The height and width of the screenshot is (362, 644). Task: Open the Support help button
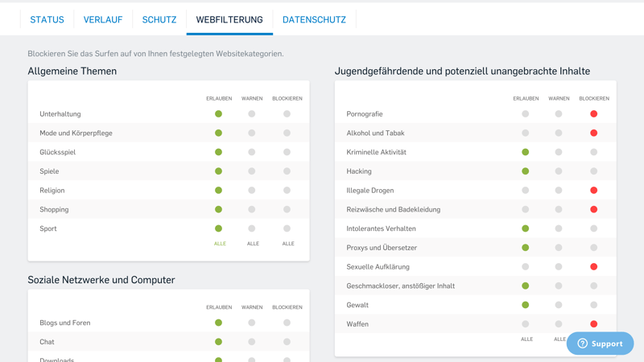(600, 343)
